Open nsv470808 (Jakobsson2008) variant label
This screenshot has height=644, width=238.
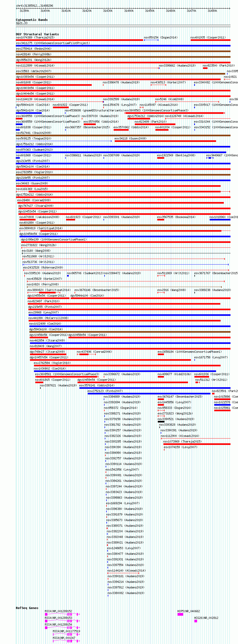(x=39, y=217)
